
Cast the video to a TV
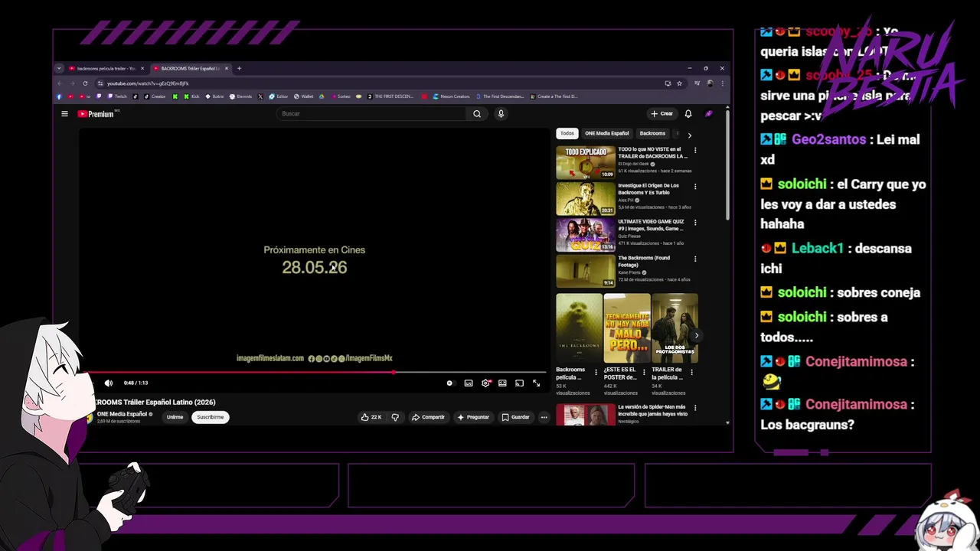[519, 383]
